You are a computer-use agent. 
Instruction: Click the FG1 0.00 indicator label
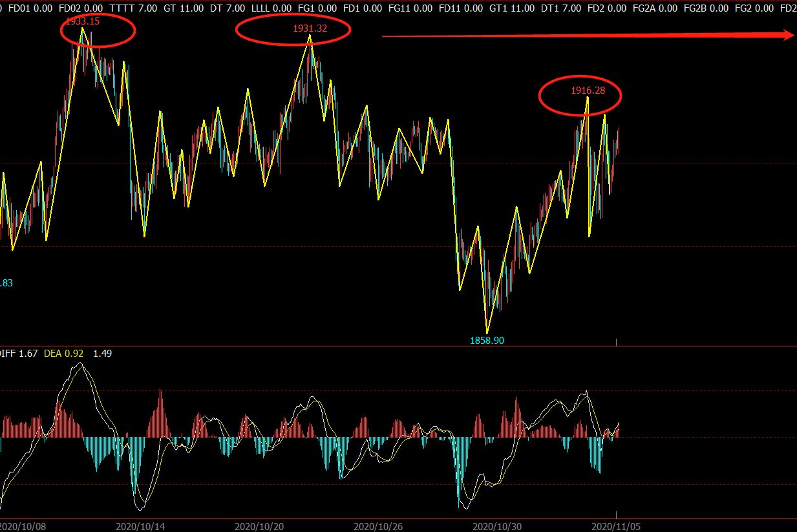pos(317,8)
